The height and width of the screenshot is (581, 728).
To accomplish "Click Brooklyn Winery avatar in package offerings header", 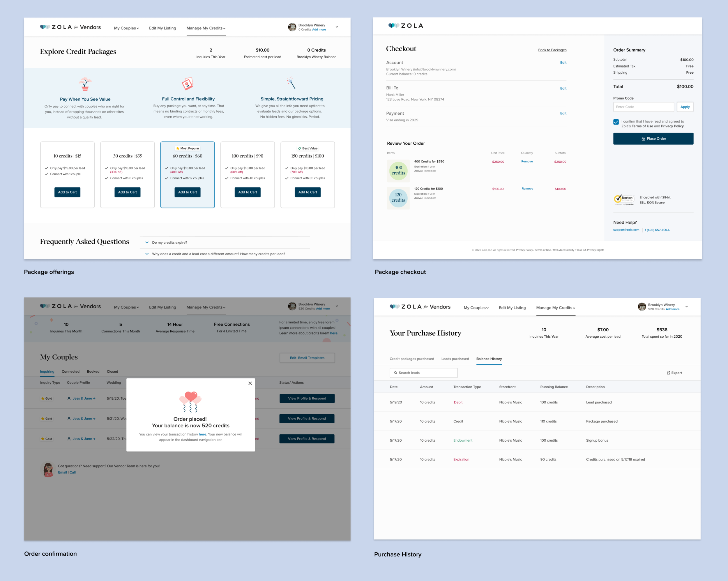I will click(292, 27).
